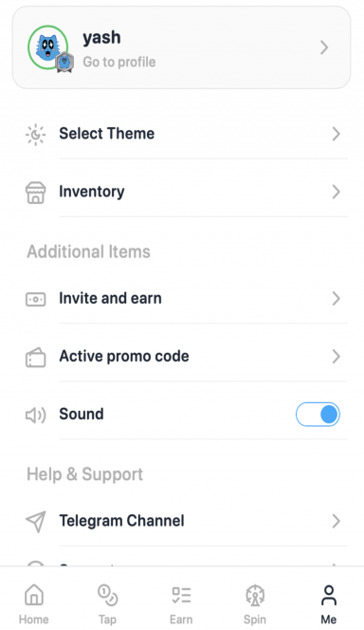Switch to the Home tab
This screenshot has width=364, height=630.
point(34,604)
